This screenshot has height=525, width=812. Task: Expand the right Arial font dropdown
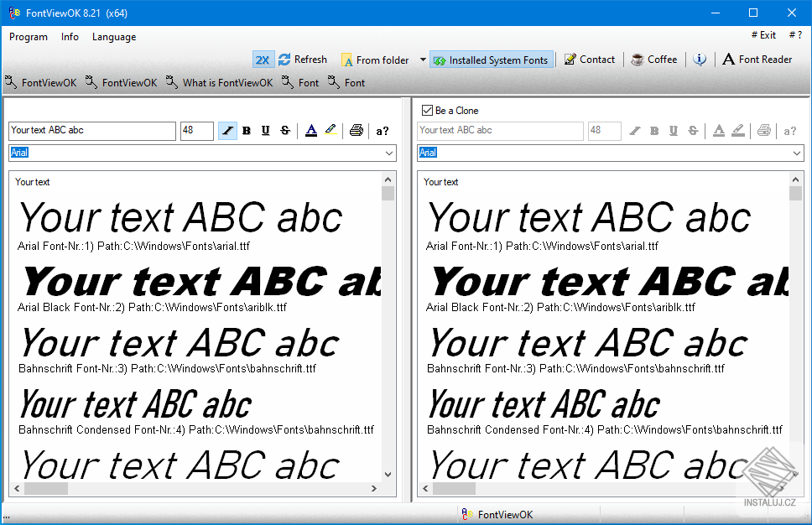(797, 153)
